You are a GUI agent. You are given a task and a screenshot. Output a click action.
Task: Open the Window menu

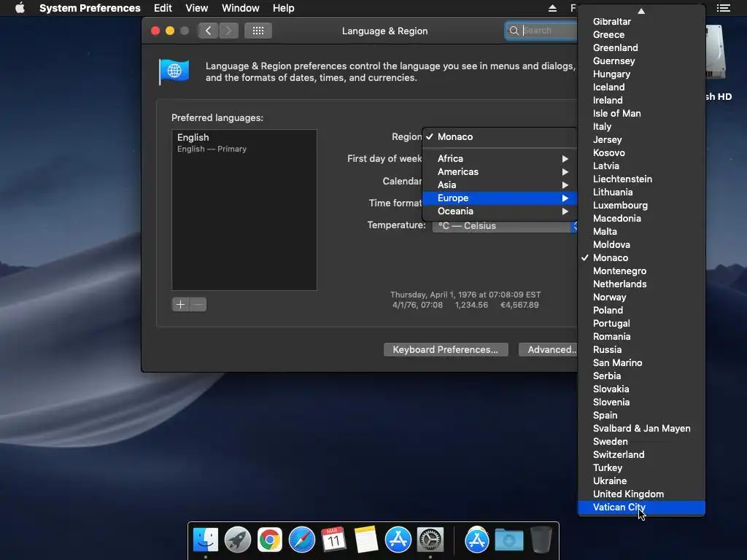coord(241,8)
